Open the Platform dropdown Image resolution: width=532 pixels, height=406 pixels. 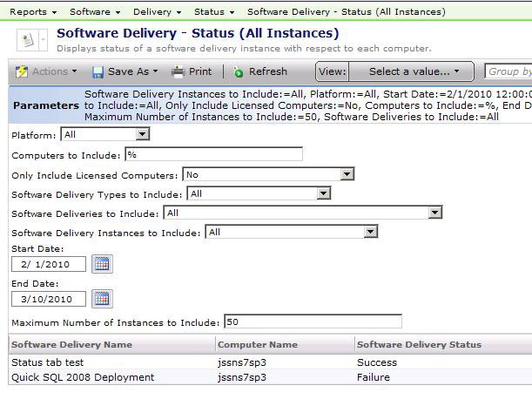pos(105,134)
